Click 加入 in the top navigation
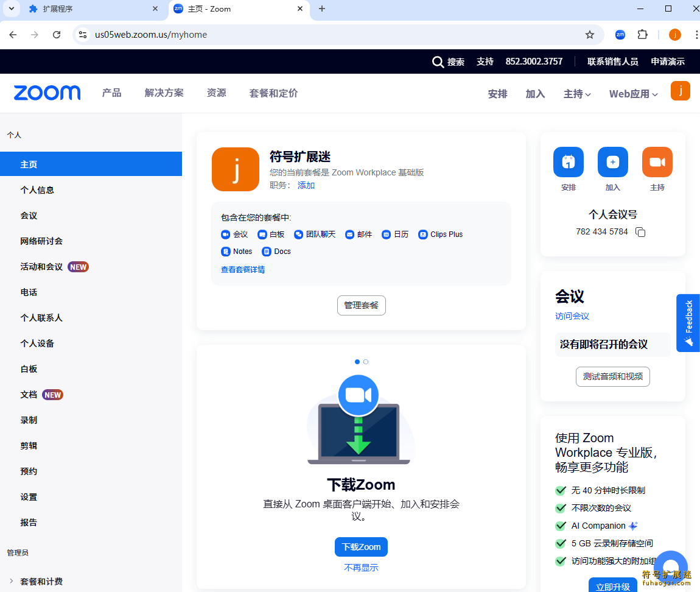The width and height of the screenshot is (700, 592). pos(535,94)
